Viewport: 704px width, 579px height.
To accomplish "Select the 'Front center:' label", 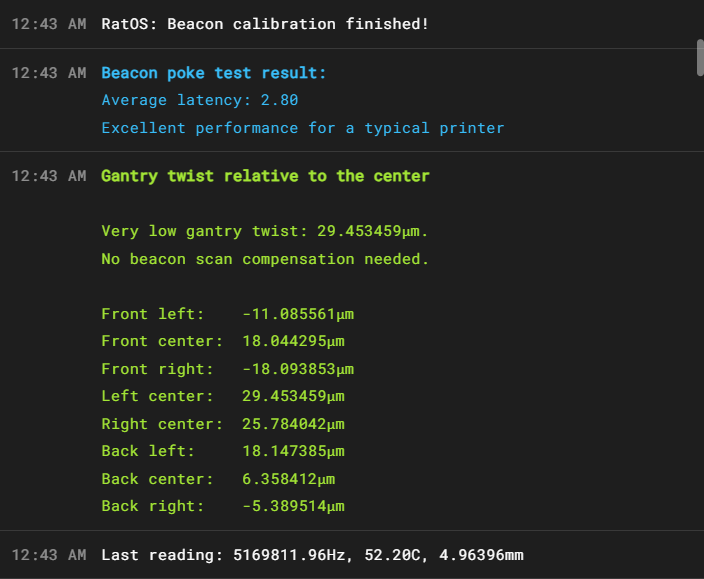I will click(x=162, y=341).
